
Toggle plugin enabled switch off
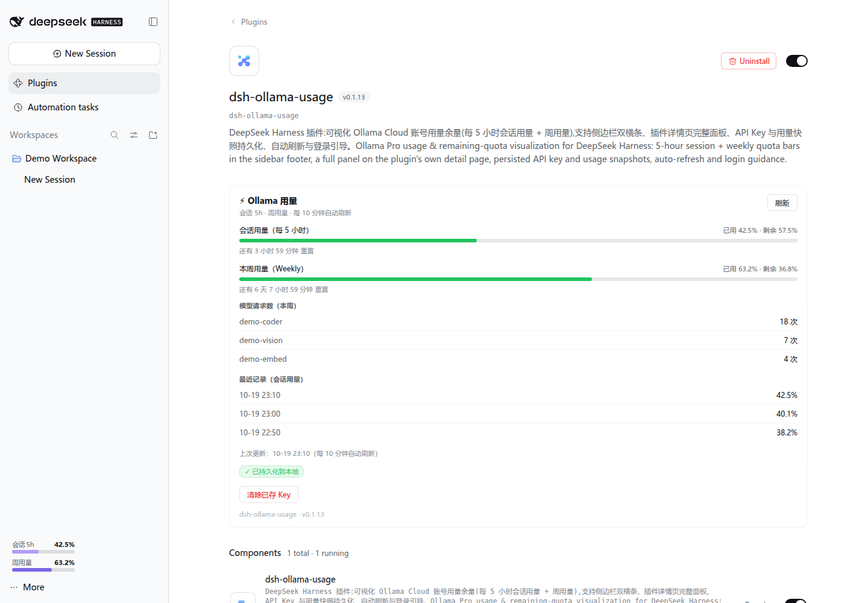pyautogui.click(x=797, y=61)
